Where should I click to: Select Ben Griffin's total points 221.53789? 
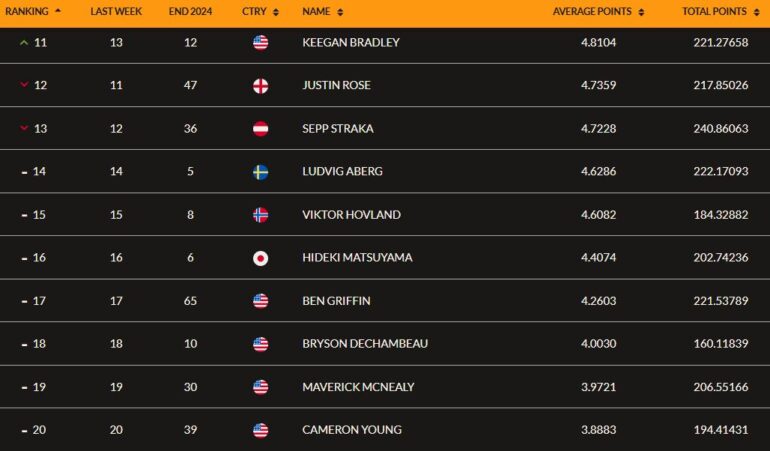click(721, 301)
